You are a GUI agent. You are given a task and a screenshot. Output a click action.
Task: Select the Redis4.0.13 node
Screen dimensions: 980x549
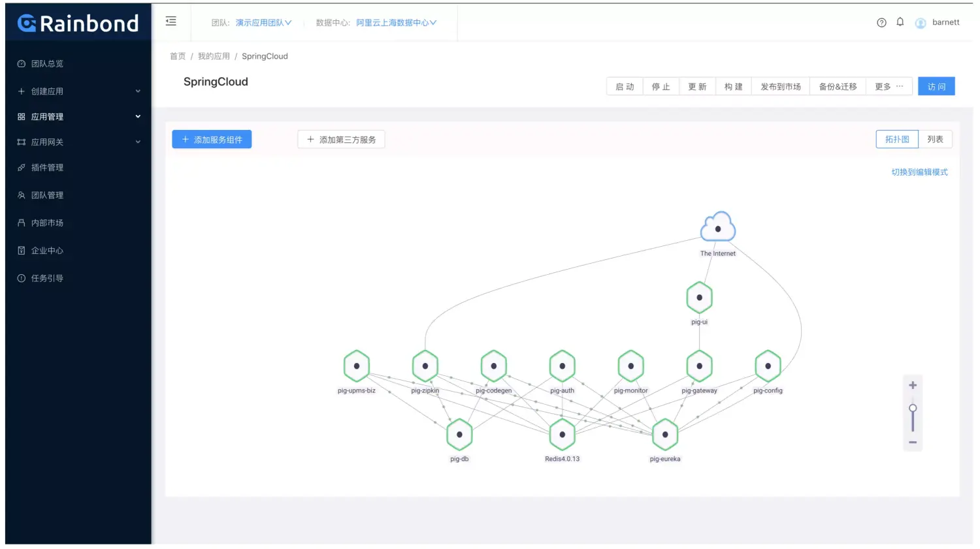point(563,435)
